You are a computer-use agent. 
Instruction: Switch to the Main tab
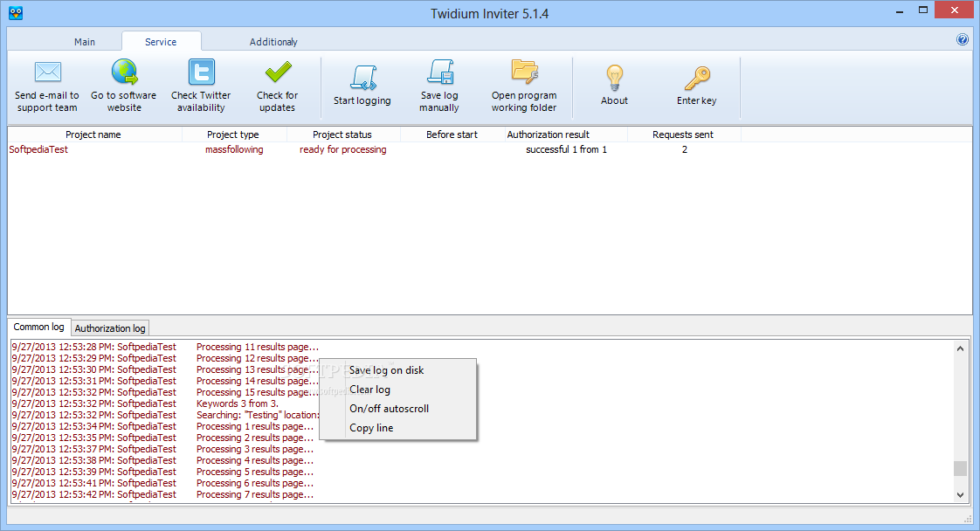coord(85,42)
